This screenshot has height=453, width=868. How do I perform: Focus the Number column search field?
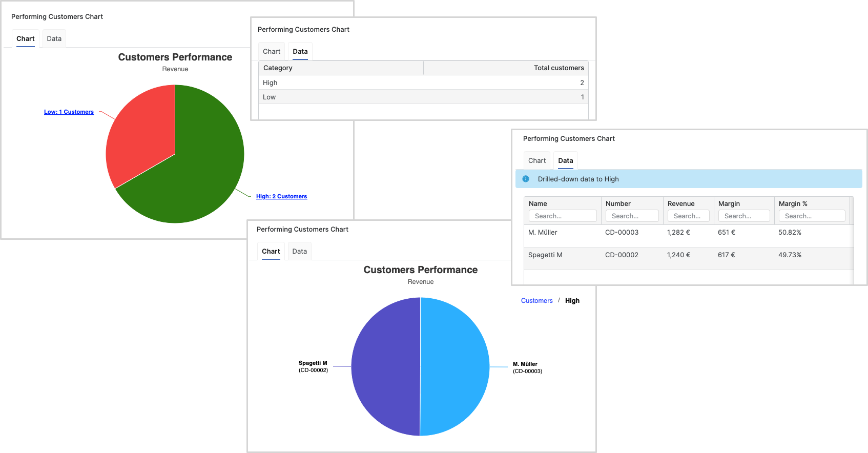632,216
